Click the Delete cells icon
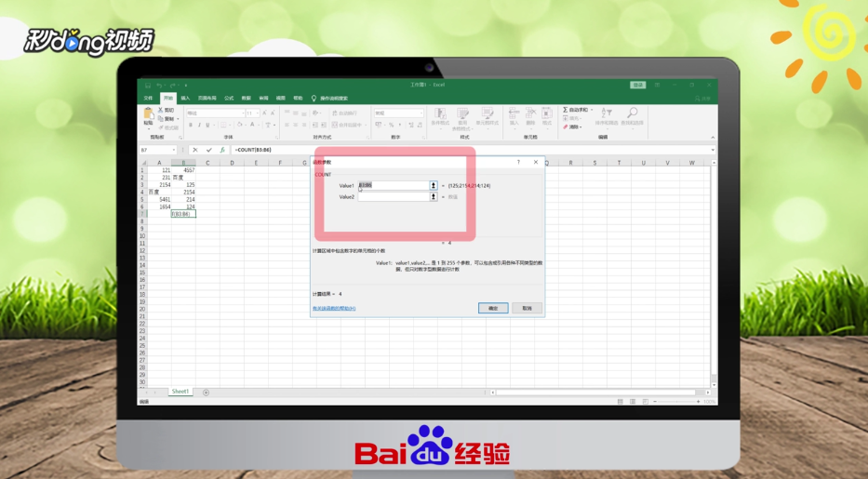The height and width of the screenshot is (479, 868). (530, 113)
